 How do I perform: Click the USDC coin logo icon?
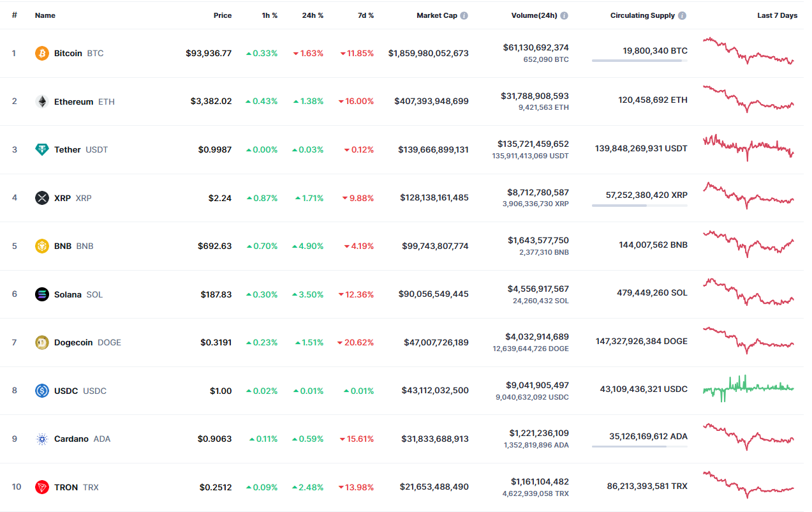pos(42,391)
